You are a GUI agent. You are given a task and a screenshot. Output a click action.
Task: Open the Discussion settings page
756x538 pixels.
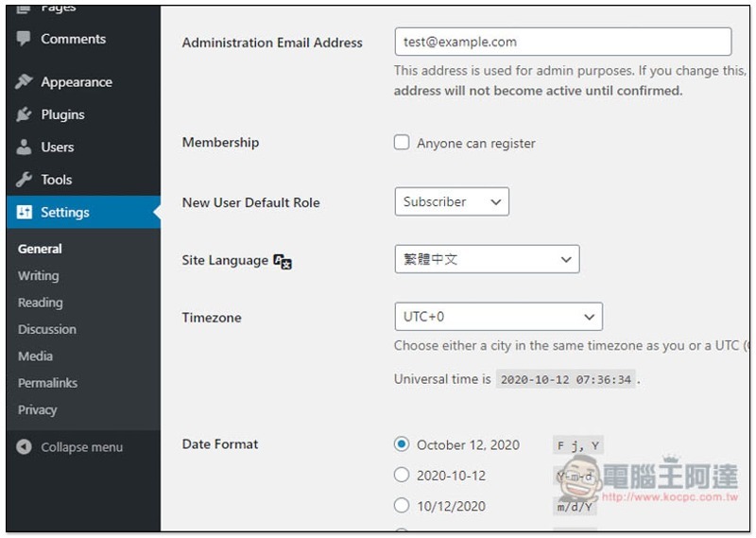[x=47, y=329]
